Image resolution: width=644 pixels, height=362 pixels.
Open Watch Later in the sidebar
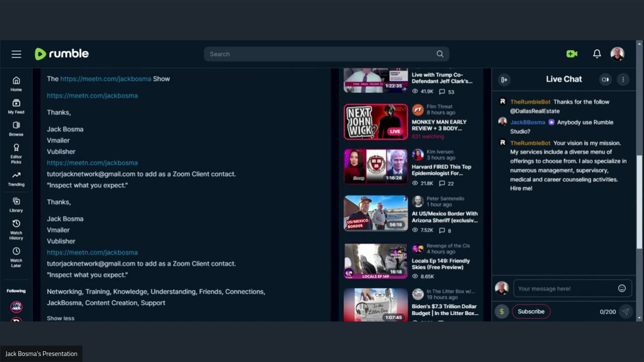tap(16, 257)
